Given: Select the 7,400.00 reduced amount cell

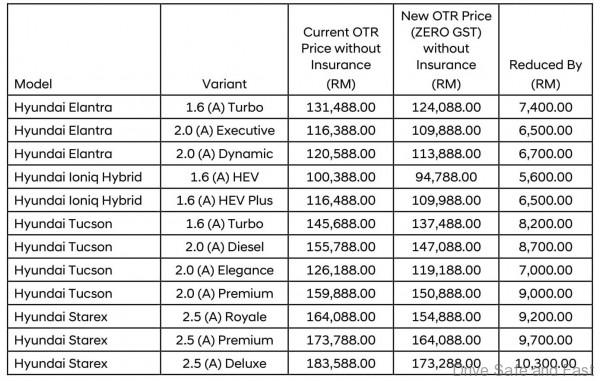Looking at the screenshot, I should point(546,107).
